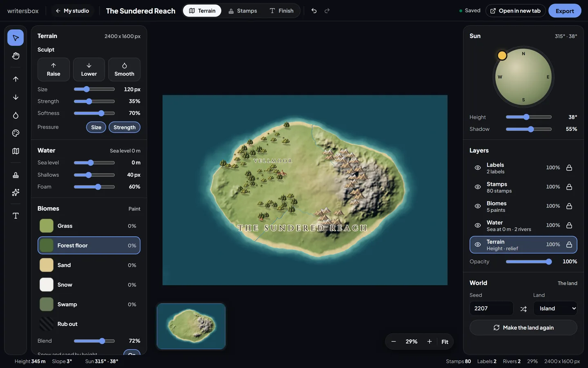
Task: Click the Seed input field
Action: (491, 308)
